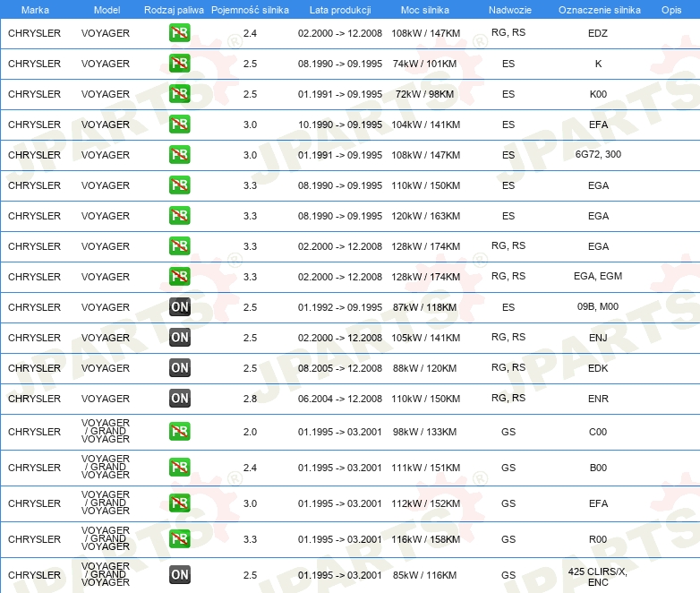Select the diesel ON icon in the ENR row
Viewport: 700px width, 593px height.
pyautogui.click(x=180, y=399)
